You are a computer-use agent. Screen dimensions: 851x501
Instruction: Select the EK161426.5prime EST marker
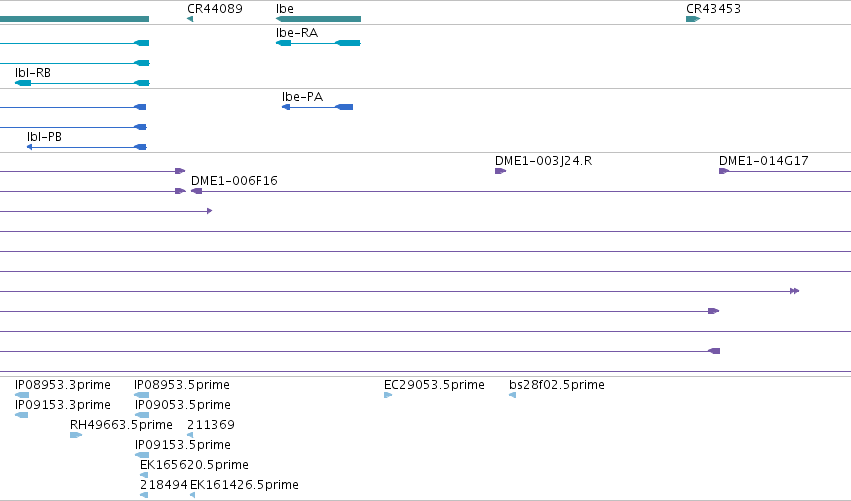point(192,495)
